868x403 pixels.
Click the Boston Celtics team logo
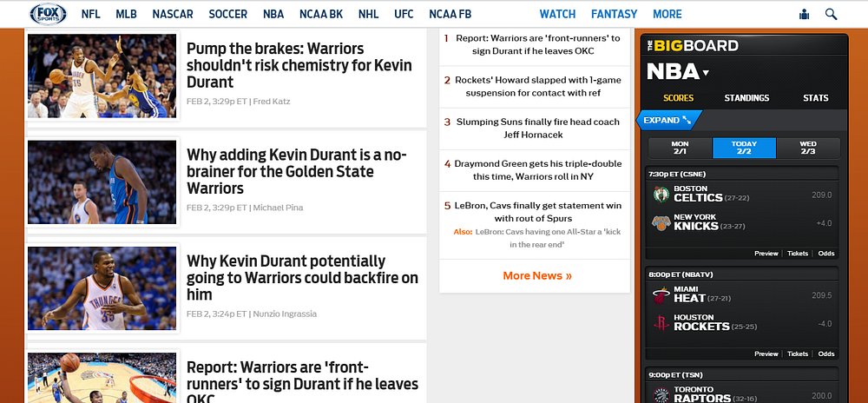point(661,195)
